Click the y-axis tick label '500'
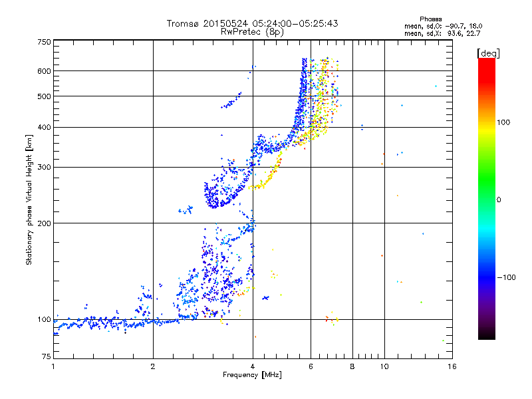This screenshot has width=532, height=399. click(x=45, y=96)
